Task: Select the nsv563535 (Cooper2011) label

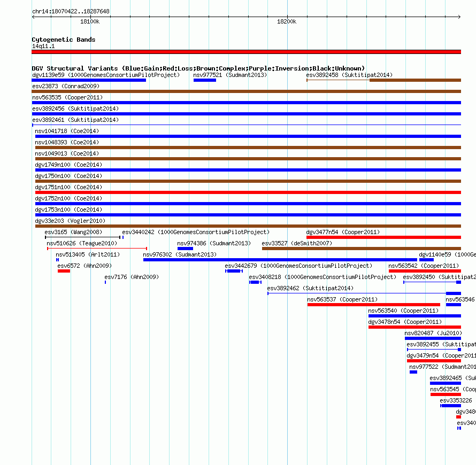Action: click(67, 97)
